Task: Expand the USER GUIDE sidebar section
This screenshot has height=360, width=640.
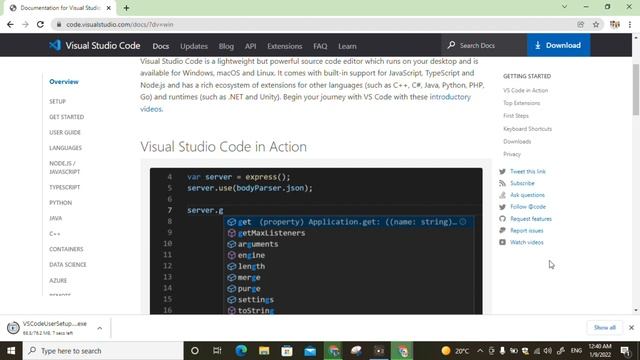Action: (x=65, y=132)
